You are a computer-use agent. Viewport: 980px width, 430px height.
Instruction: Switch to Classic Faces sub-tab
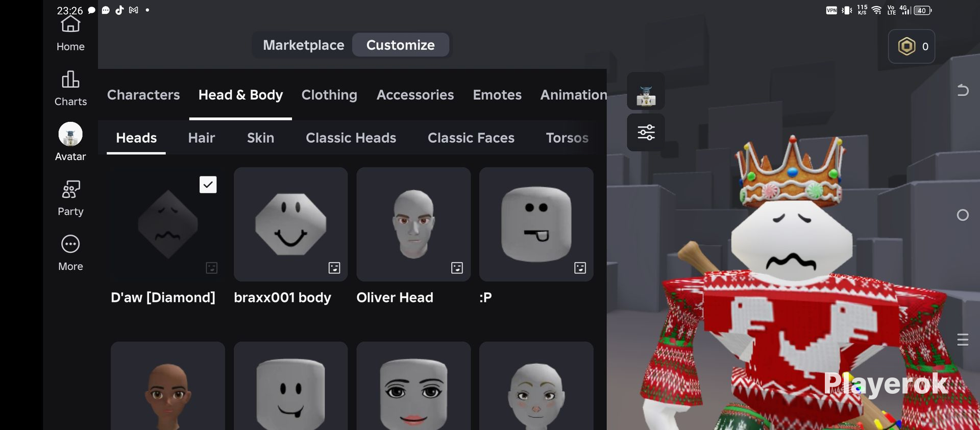tap(471, 138)
